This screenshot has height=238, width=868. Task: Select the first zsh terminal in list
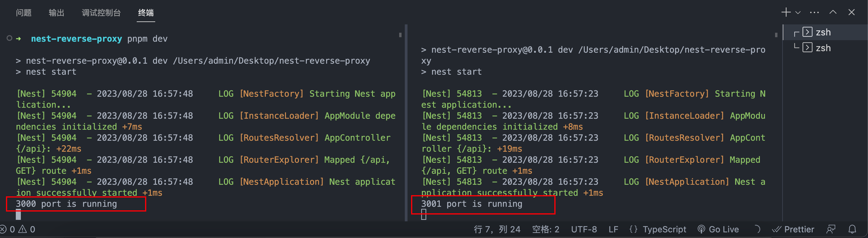(x=823, y=32)
